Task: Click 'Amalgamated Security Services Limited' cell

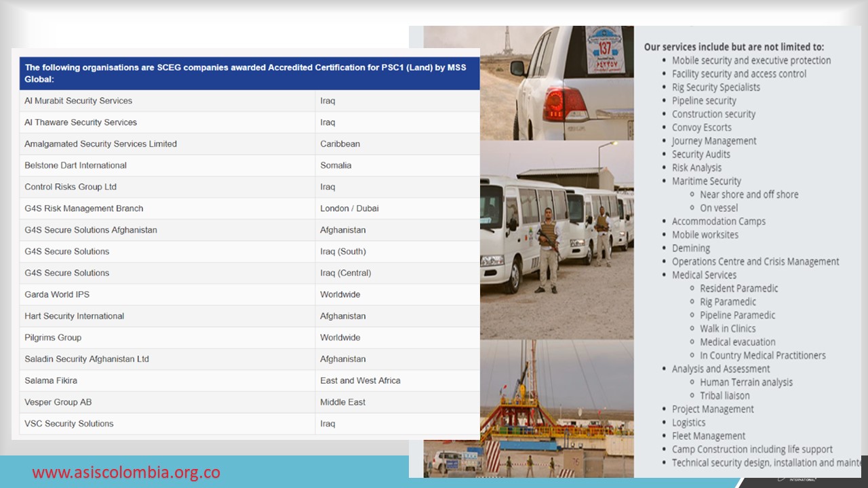Action: click(x=167, y=144)
